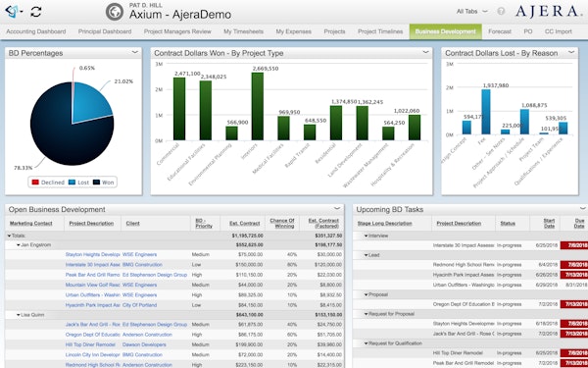Collapse Request for Qualification group
Image resolution: width=588 pixels, height=368 pixels.
366,343
